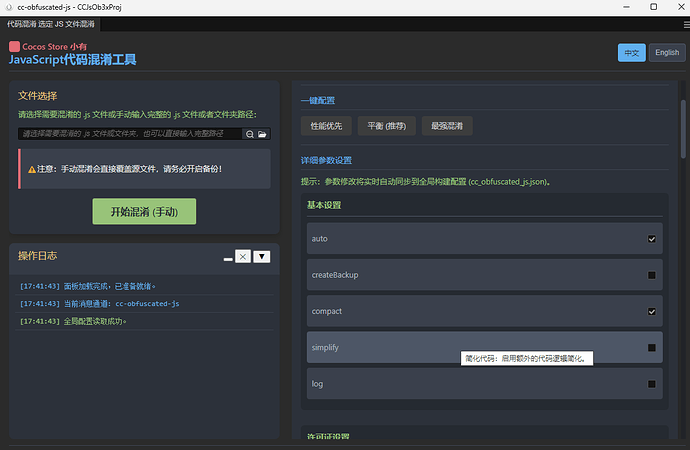Click the search icon in file path field
This screenshot has width=690, height=450.
click(250, 134)
